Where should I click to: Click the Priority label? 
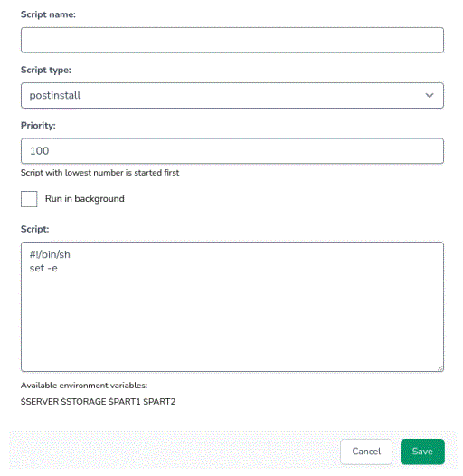pyautogui.click(x=38, y=126)
